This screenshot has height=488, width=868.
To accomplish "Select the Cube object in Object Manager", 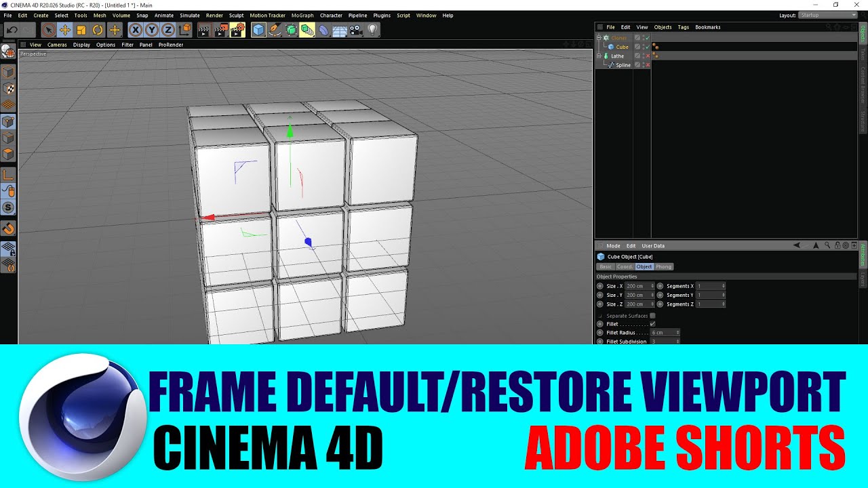I will [x=623, y=47].
